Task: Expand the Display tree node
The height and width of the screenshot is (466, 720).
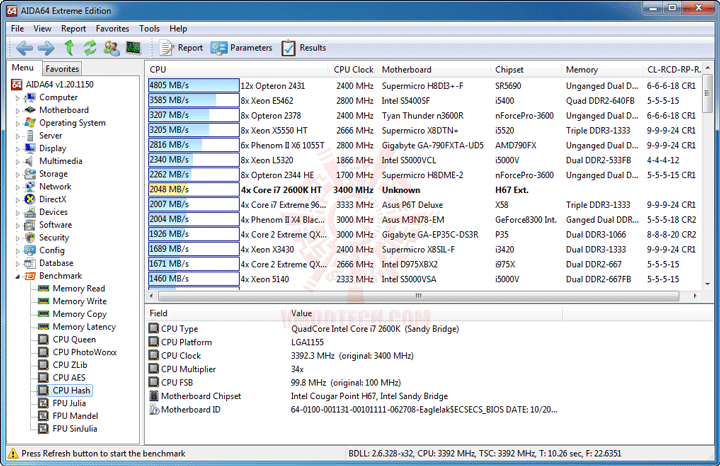Action: [17, 149]
